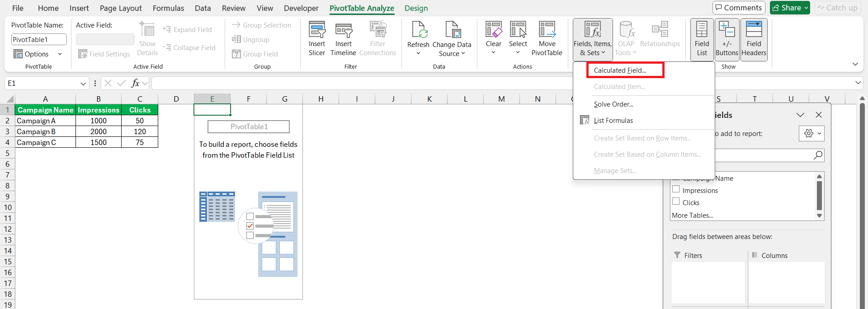Select cell Campaign A
The width and height of the screenshot is (868, 309).
(x=45, y=121)
